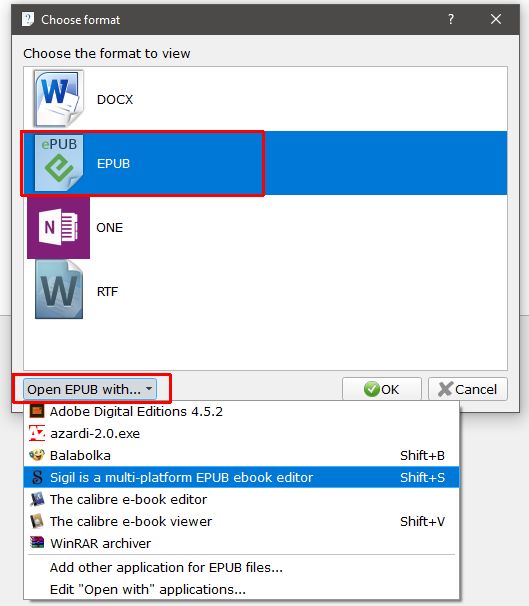Click the Balabolka application icon

(37, 455)
